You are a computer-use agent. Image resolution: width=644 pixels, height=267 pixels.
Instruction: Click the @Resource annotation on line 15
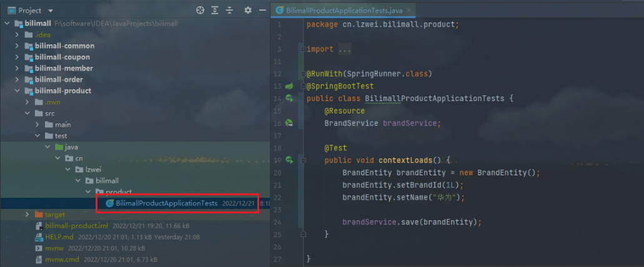[x=345, y=111]
